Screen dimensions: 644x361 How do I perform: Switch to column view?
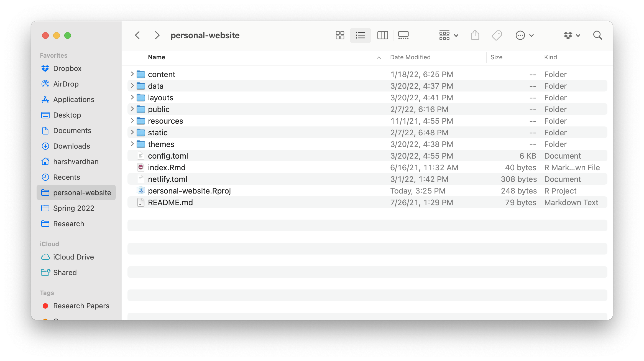382,35
